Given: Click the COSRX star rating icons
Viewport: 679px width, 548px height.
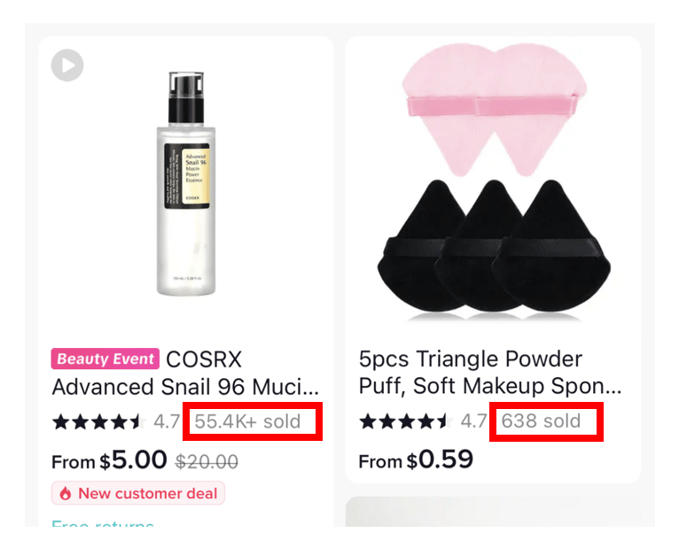Looking at the screenshot, I should click(99, 422).
